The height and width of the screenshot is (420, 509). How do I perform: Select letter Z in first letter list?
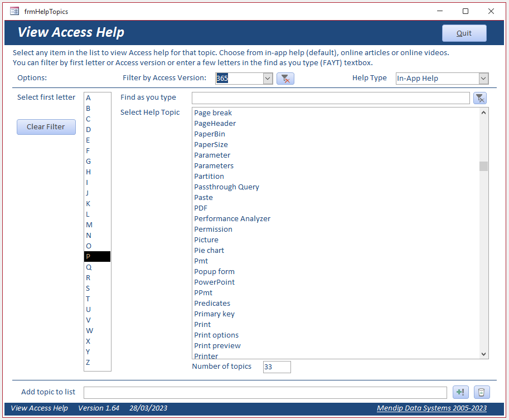coord(97,362)
